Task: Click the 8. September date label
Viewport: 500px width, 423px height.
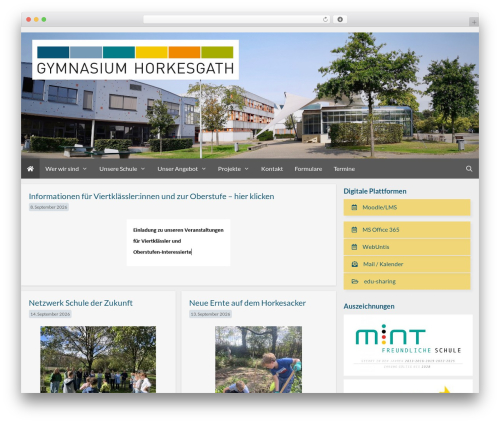Action: (49, 207)
